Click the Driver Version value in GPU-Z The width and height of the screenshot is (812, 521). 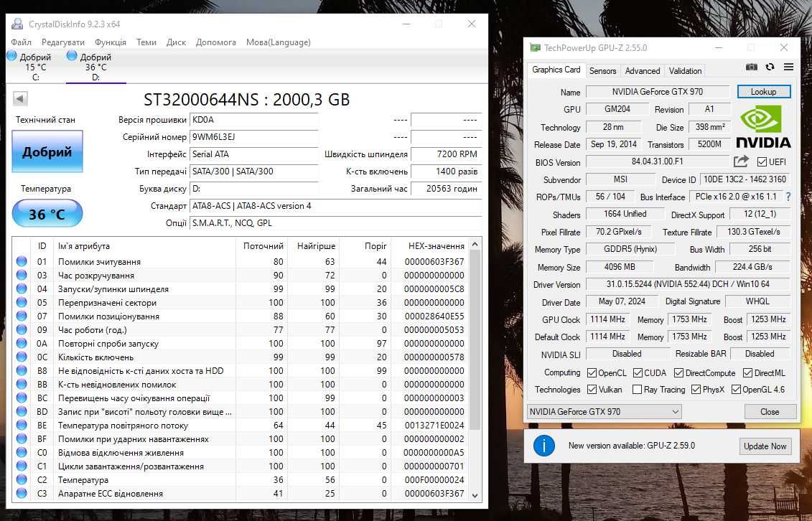[x=688, y=284]
